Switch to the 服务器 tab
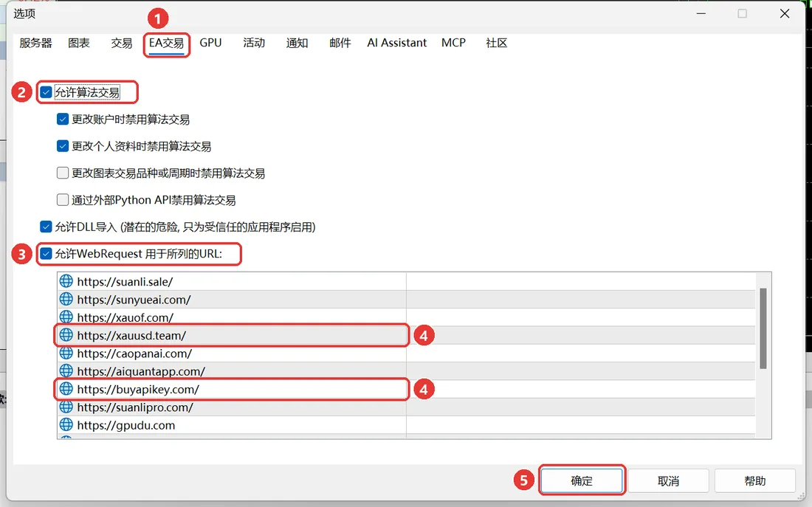812x507 pixels. click(x=35, y=43)
